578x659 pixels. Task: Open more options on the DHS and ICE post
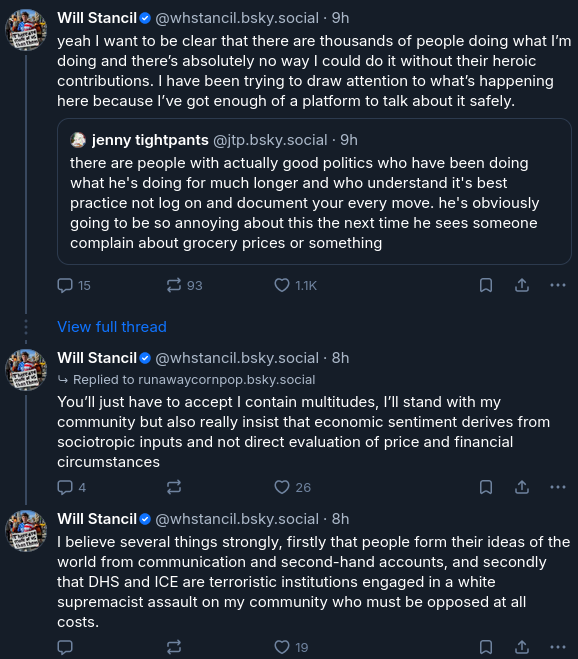coord(558,647)
